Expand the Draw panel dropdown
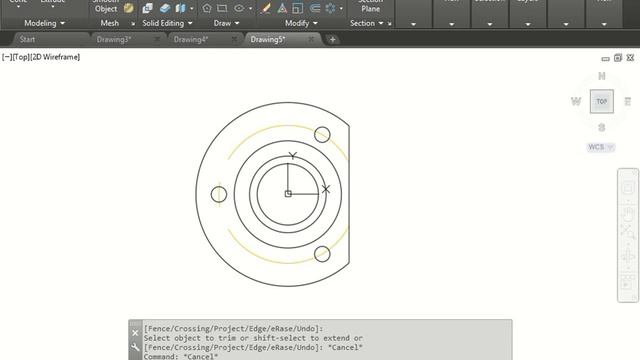This screenshot has height=360, width=640. tap(227, 23)
